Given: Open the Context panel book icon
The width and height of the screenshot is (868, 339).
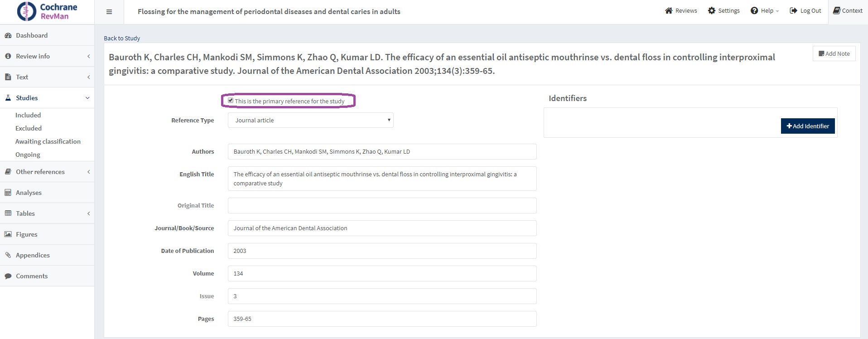Looking at the screenshot, I should click(837, 11).
